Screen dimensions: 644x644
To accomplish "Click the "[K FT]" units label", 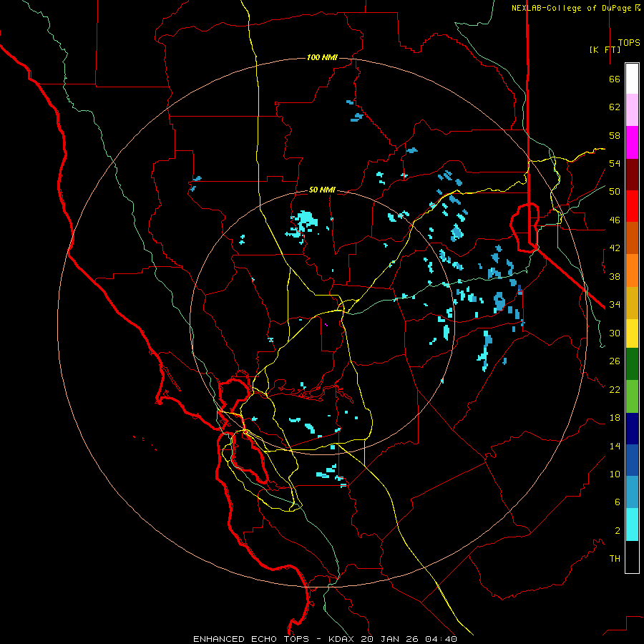I will click(605, 49).
